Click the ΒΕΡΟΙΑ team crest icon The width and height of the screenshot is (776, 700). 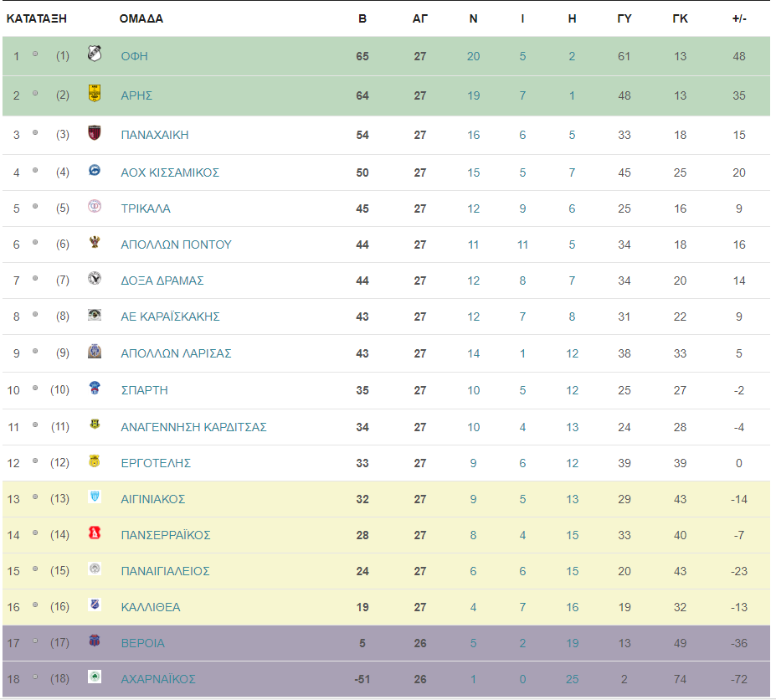[x=95, y=641]
